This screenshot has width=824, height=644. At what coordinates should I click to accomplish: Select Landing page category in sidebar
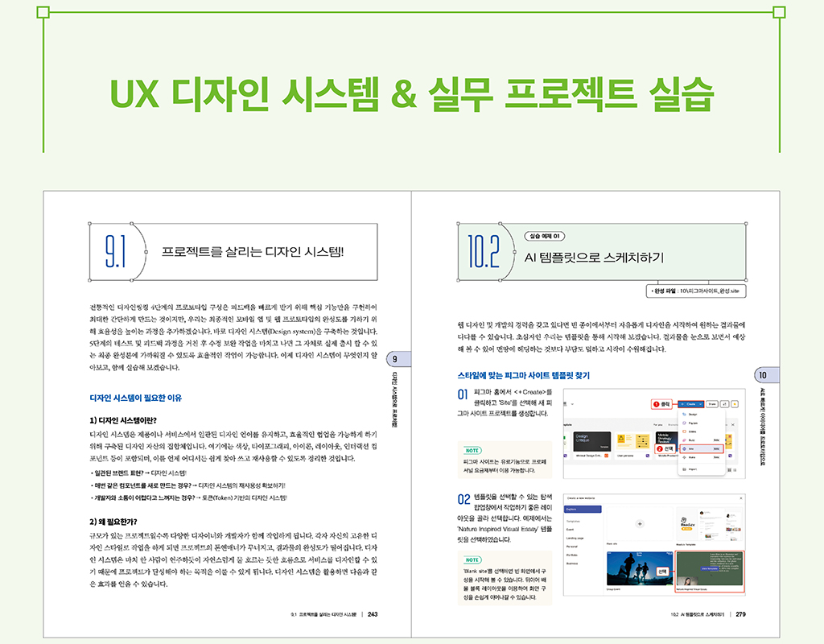576,537
